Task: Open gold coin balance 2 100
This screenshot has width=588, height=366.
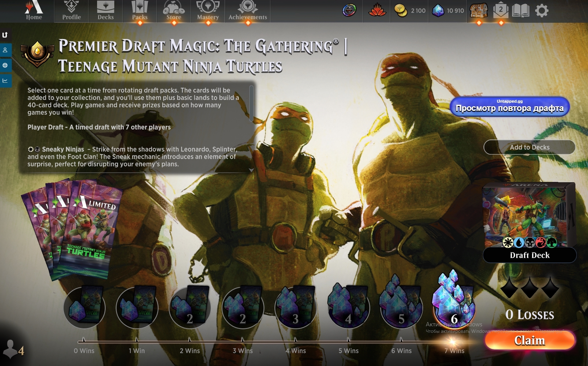Action: (410, 11)
